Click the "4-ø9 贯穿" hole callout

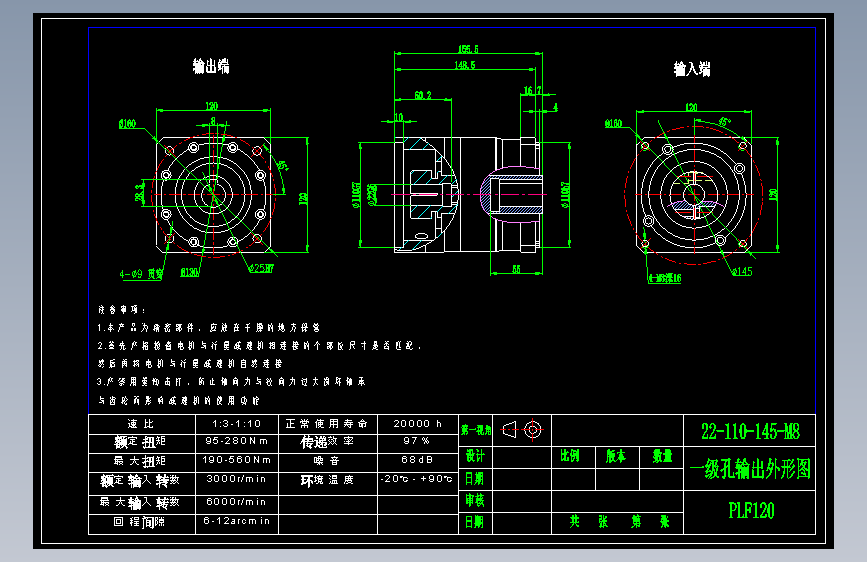point(141,274)
